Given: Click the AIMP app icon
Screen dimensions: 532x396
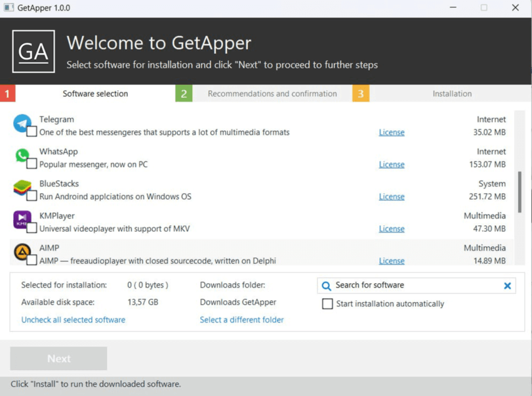Looking at the screenshot, I should [x=22, y=252].
